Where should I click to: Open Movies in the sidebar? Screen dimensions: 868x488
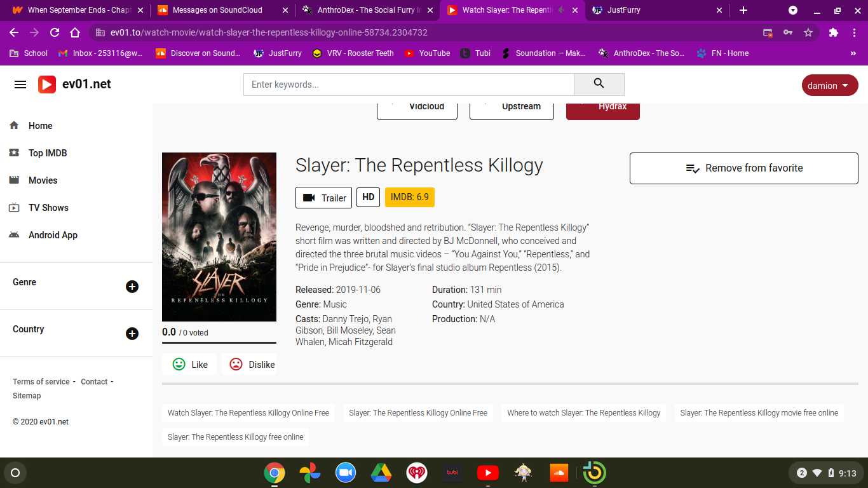click(43, 180)
